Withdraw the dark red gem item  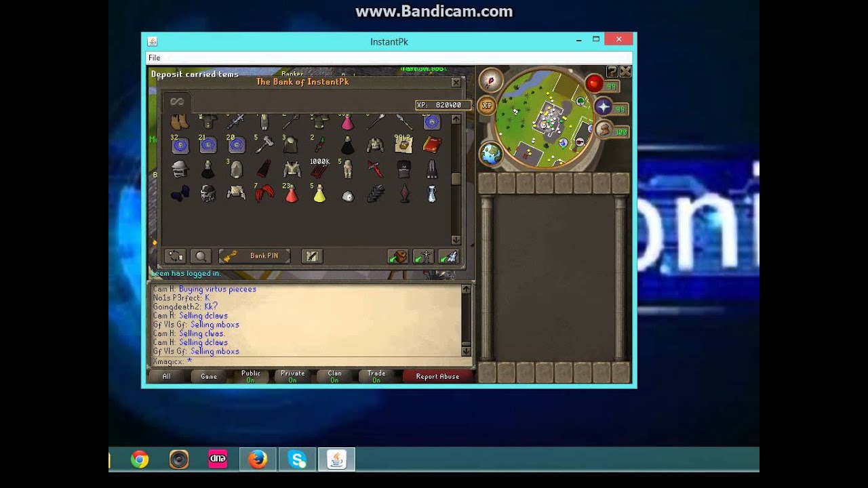pos(404,195)
